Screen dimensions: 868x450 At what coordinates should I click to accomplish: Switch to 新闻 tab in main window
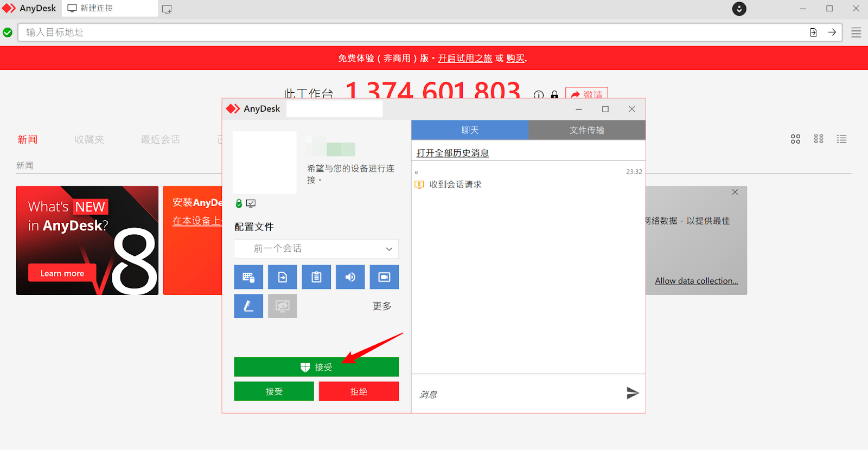(28, 140)
